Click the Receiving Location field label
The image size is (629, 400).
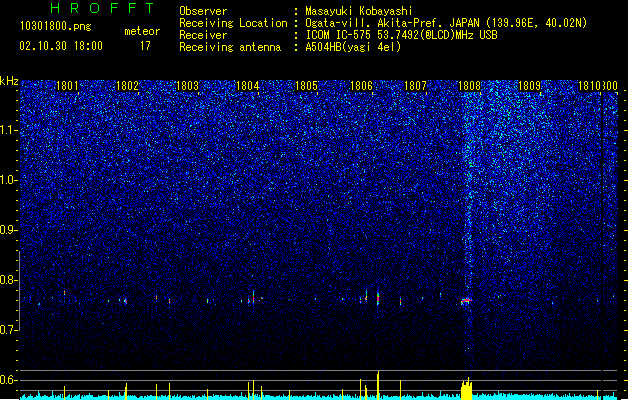click(233, 23)
